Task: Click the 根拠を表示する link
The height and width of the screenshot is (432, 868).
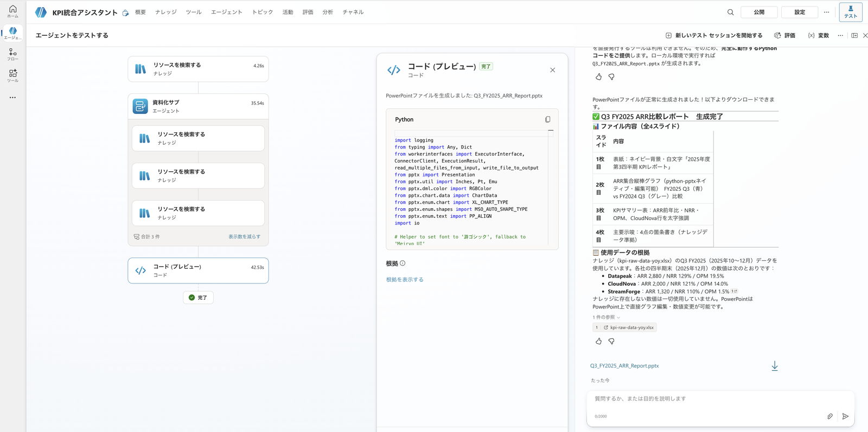Action: point(405,280)
